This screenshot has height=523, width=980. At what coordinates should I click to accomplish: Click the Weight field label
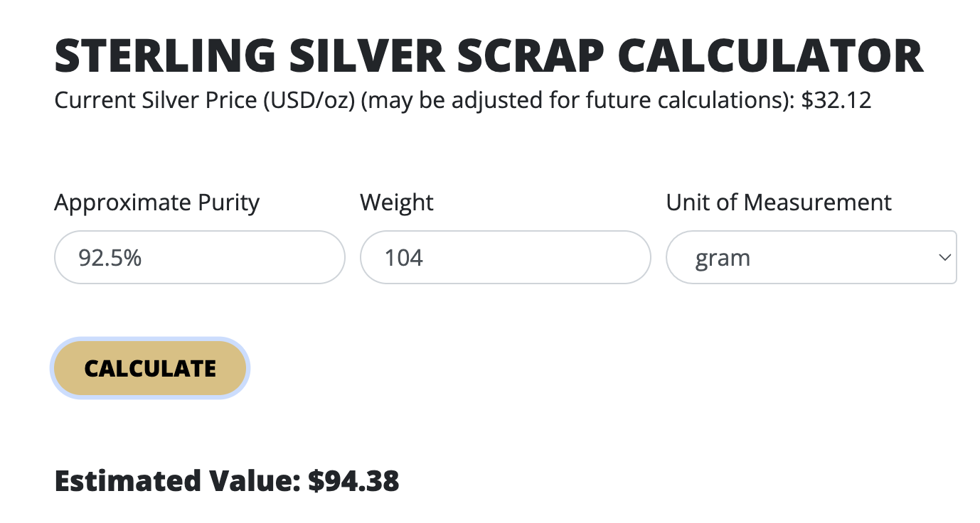pyautogui.click(x=397, y=203)
